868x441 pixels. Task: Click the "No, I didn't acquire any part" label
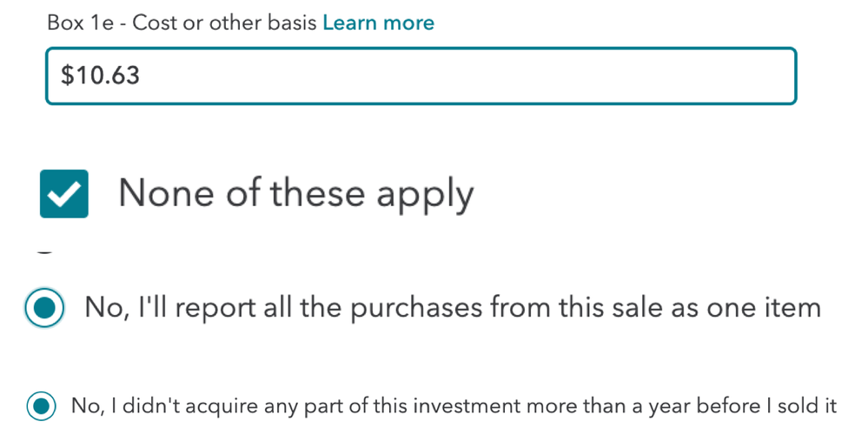(x=454, y=406)
